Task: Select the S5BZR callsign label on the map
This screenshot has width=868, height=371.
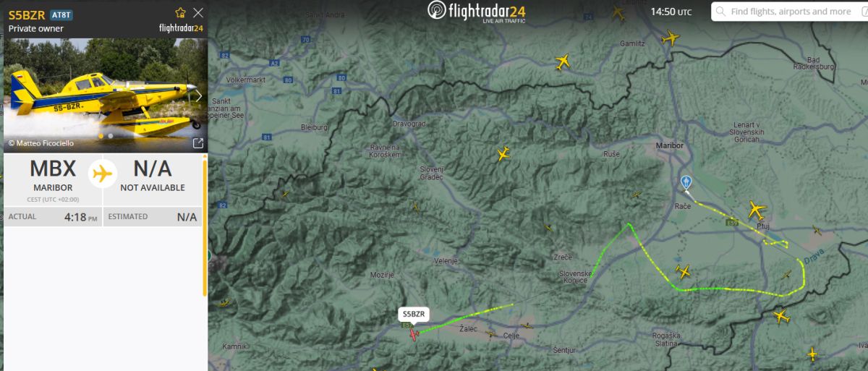Action: tap(414, 314)
